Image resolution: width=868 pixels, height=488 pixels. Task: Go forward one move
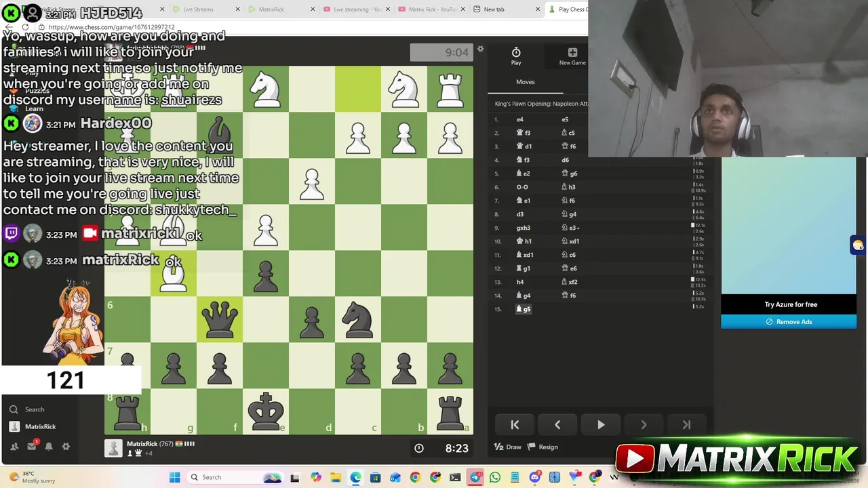644,425
